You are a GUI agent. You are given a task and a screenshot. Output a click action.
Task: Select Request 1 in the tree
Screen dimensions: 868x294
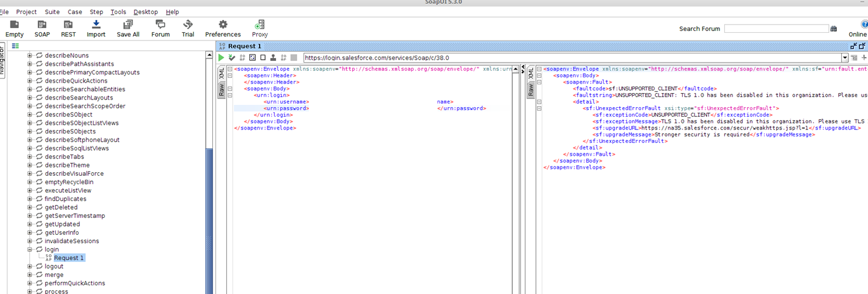[69, 258]
